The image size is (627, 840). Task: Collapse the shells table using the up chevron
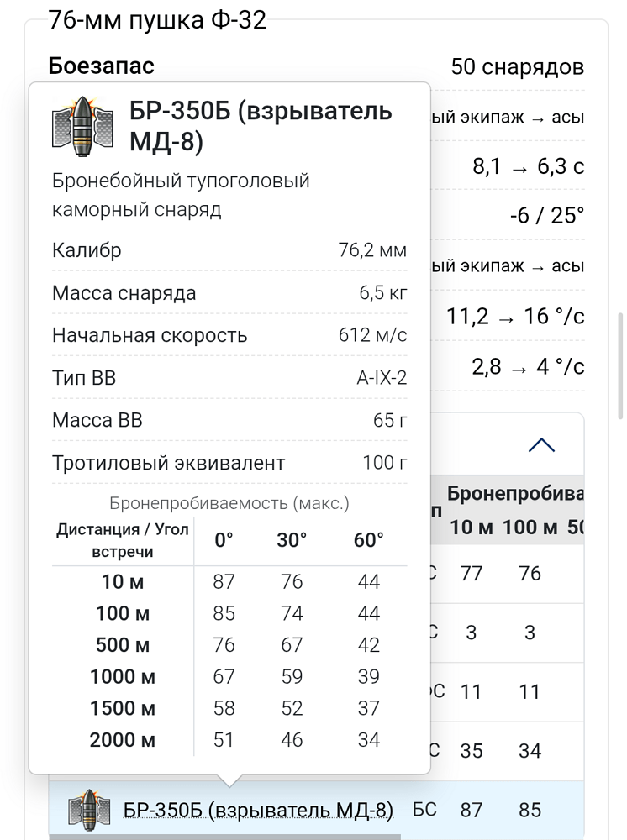point(541,445)
